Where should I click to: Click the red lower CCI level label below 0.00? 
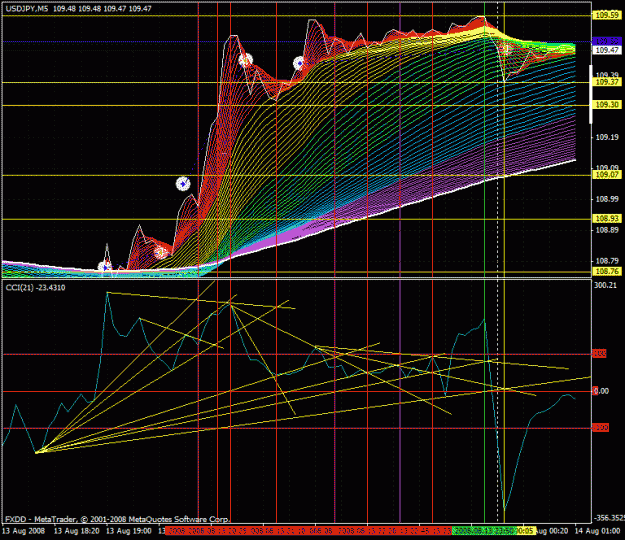601,428
